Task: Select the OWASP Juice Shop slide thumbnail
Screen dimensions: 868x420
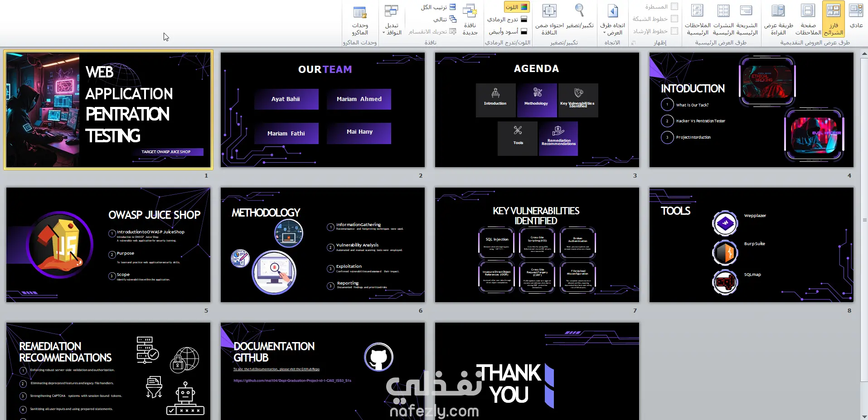Action: click(x=108, y=245)
